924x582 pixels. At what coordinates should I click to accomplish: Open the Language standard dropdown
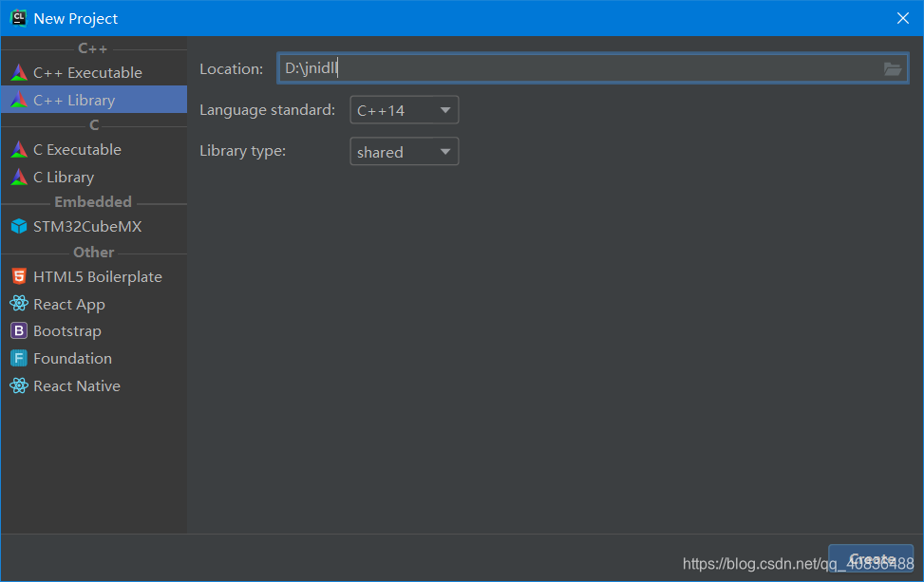tap(405, 110)
